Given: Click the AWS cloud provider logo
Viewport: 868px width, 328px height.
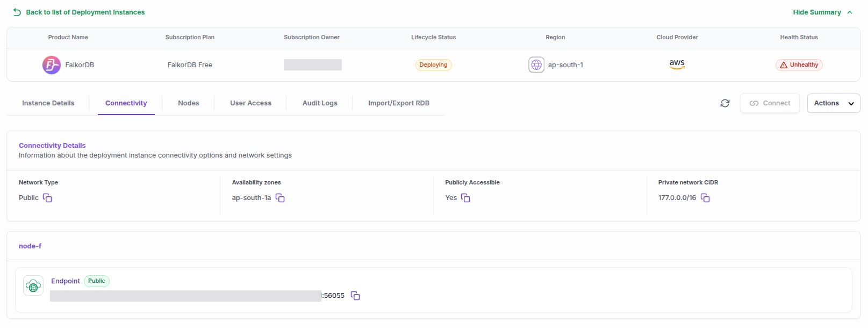Looking at the screenshot, I should [x=677, y=65].
